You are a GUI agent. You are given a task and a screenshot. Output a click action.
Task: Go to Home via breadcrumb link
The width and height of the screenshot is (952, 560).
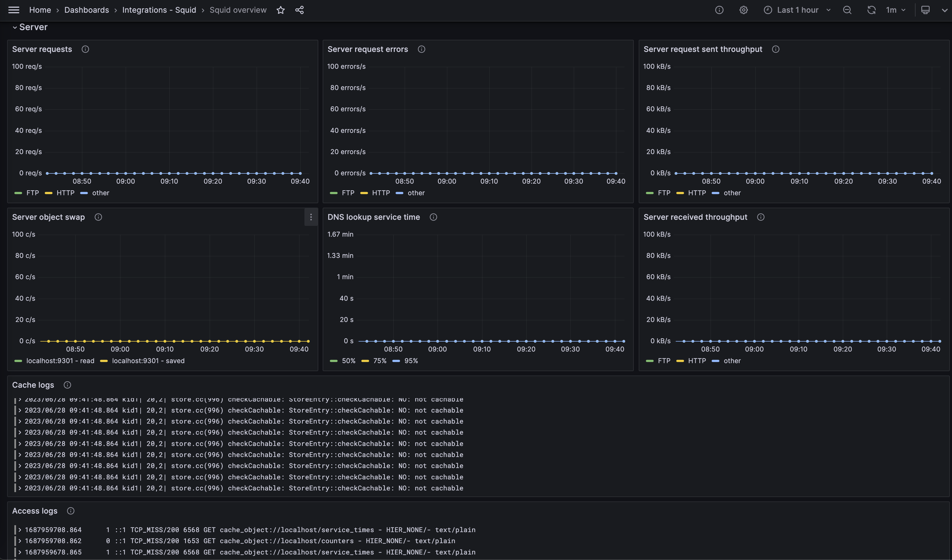(40, 10)
